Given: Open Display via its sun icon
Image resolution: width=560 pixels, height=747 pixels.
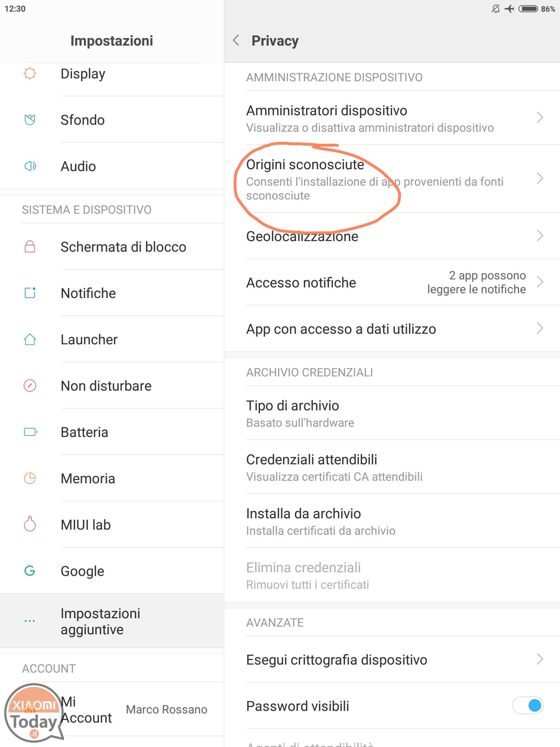Looking at the screenshot, I should click(x=30, y=73).
